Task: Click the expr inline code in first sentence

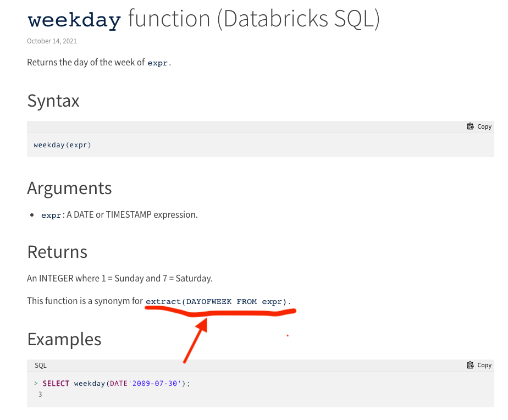Action: pyautogui.click(x=157, y=63)
